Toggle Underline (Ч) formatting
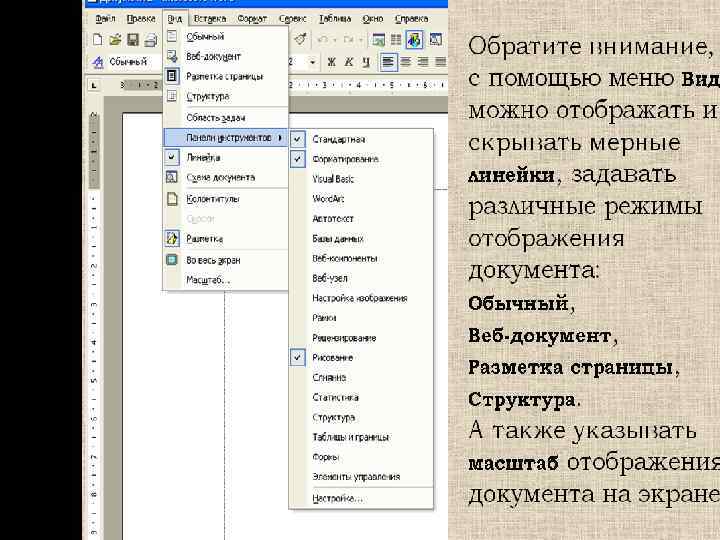 click(x=366, y=62)
